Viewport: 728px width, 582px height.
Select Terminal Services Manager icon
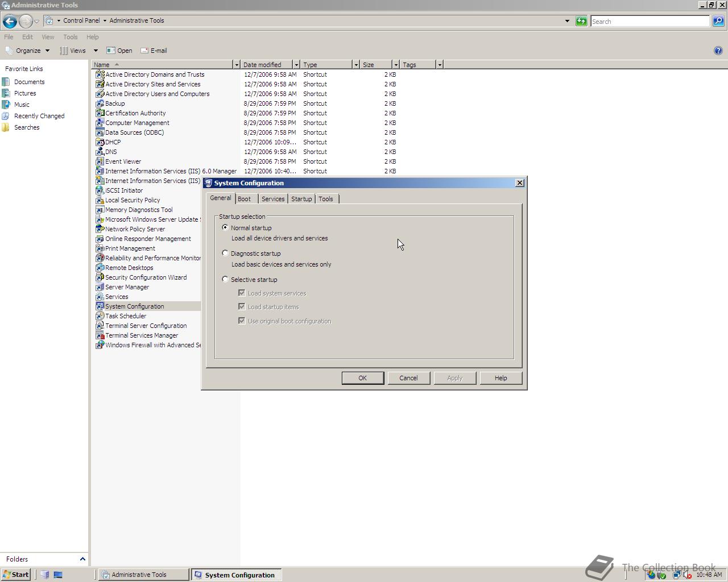(100, 335)
